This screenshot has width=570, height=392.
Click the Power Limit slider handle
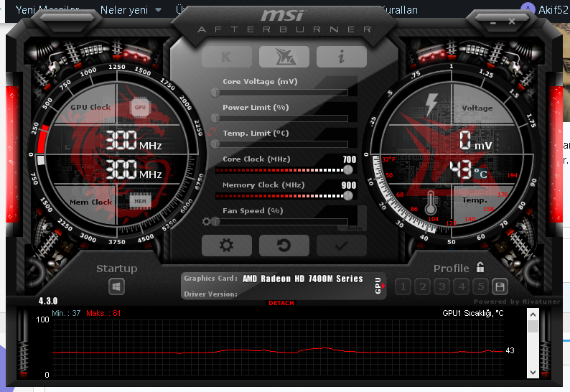pyautogui.click(x=215, y=118)
